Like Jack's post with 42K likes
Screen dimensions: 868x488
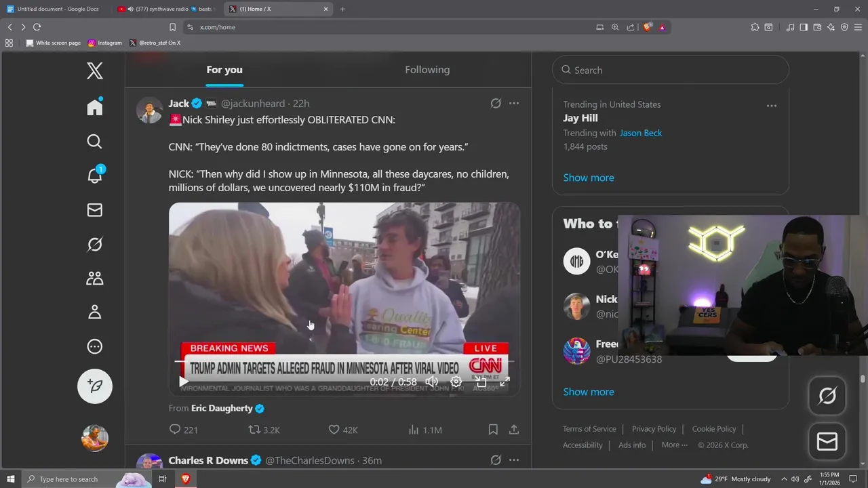(342, 430)
